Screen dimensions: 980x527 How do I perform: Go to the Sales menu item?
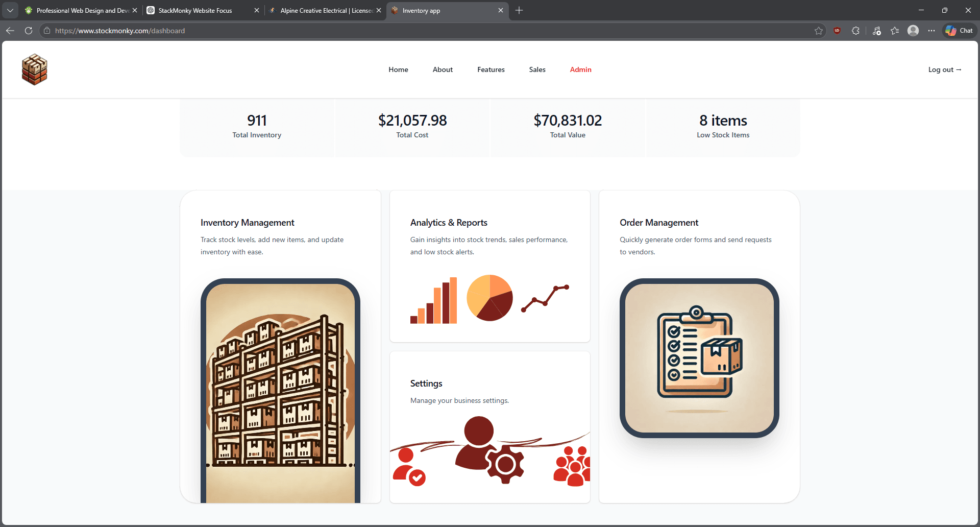[537, 69]
